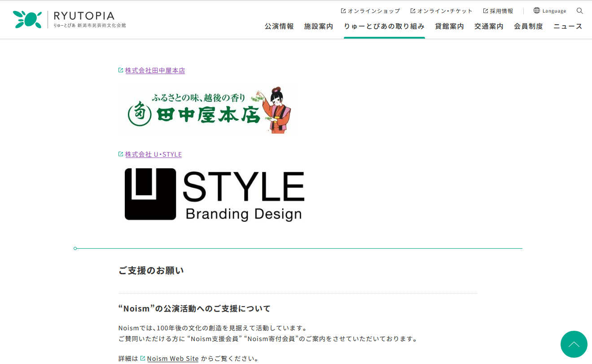Click the ご支援のお願い heading
The image size is (592, 364).
pos(151,271)
